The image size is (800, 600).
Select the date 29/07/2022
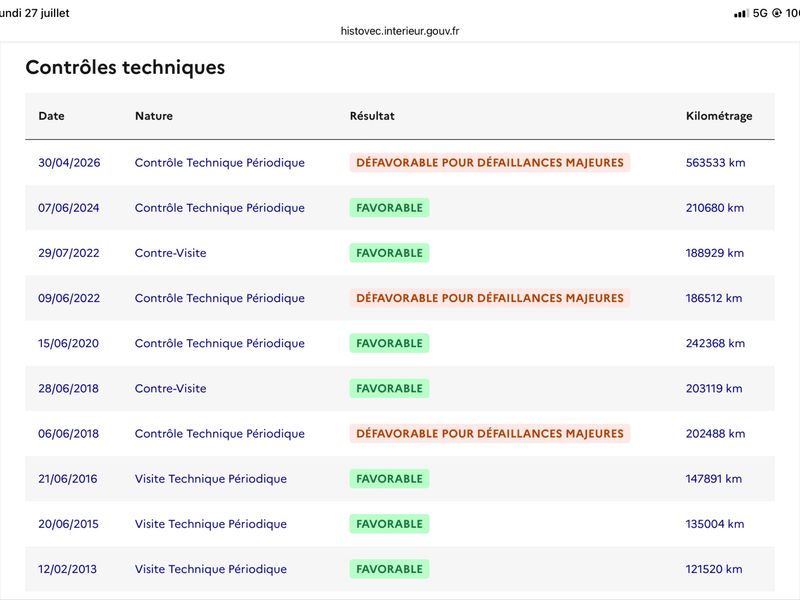pos(69,253)
